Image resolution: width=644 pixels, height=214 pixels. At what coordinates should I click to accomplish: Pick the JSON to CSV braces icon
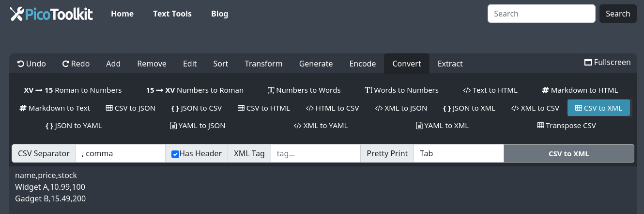[x=175, y=108]
